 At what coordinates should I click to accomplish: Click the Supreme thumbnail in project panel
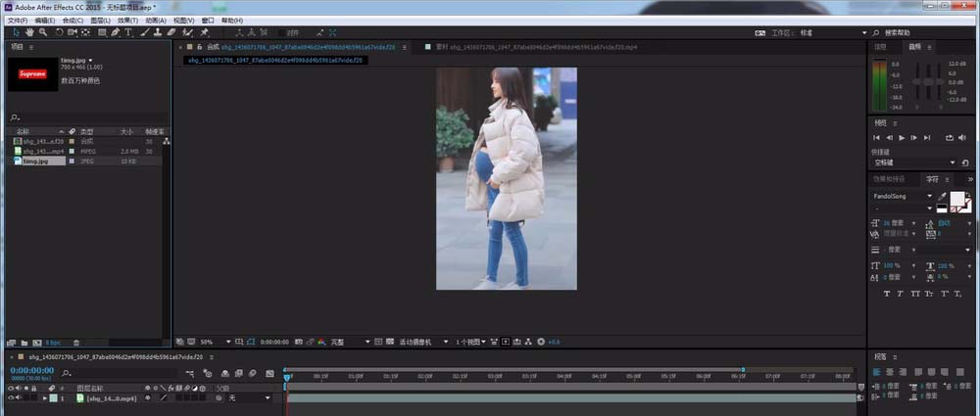click(x=32, y=73)
